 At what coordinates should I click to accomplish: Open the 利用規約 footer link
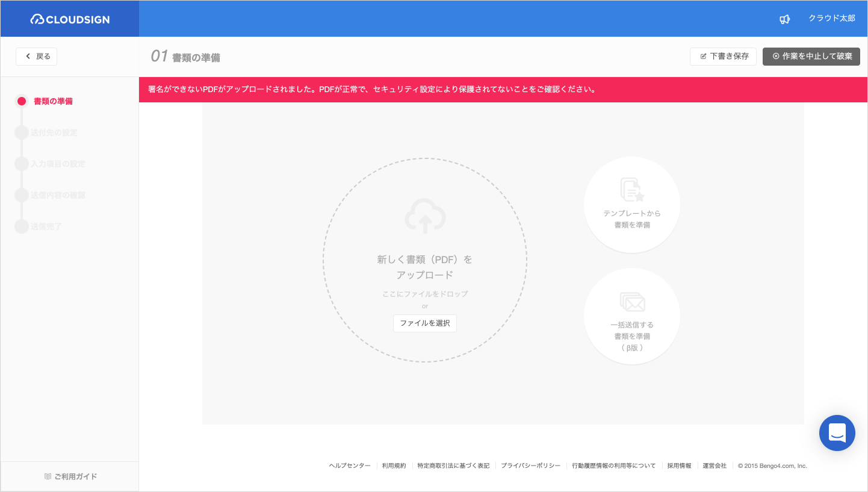coord(394,466)
